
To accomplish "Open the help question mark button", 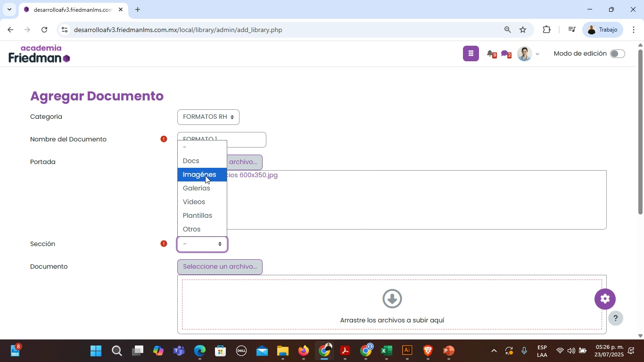I will tap(615, 318).
